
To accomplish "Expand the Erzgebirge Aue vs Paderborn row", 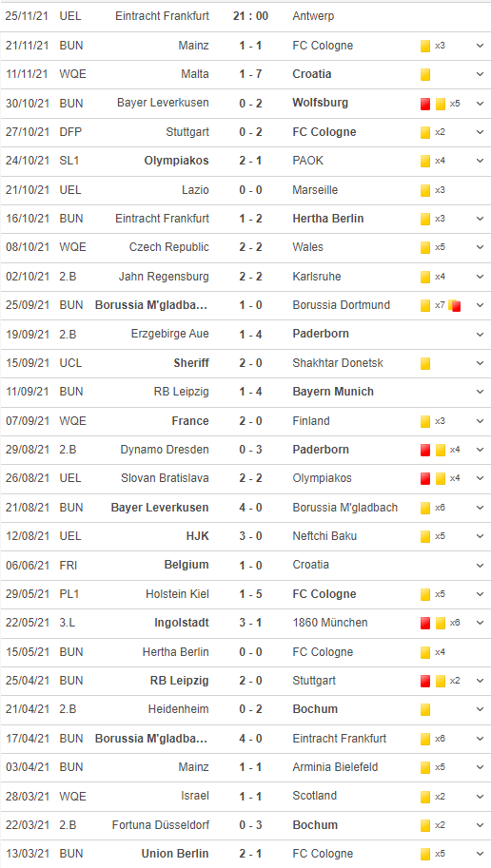I will [x=480, y=335].
